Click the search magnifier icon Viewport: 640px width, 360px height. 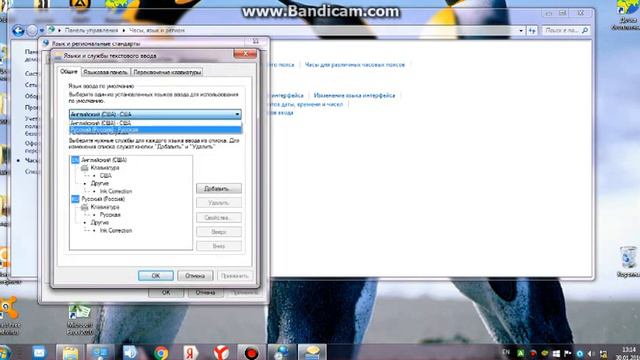coord(585,30)
